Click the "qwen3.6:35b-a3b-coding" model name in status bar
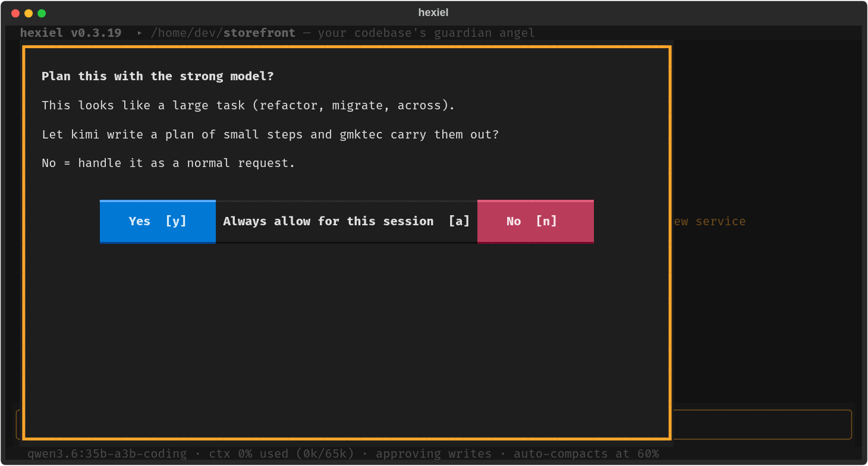The height and width of the screenshot is (466, 868). pyautogui.click(x=107, y=454)
